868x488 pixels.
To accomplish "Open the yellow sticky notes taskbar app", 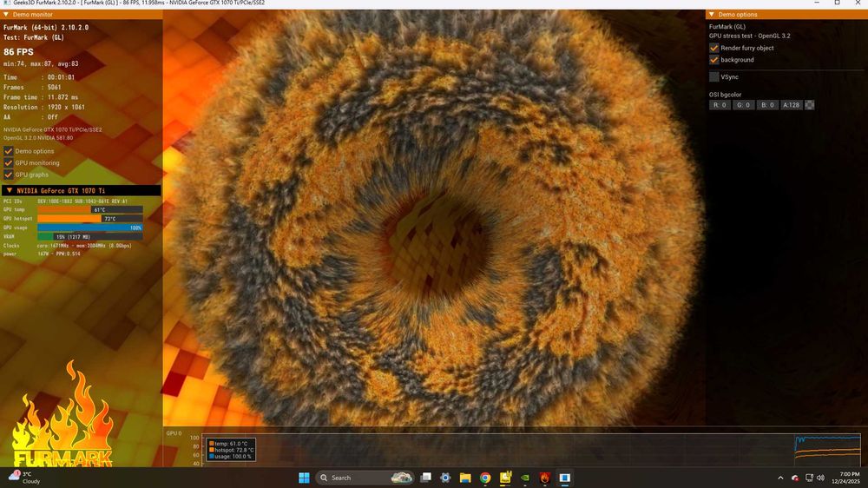I will (505, 478).
